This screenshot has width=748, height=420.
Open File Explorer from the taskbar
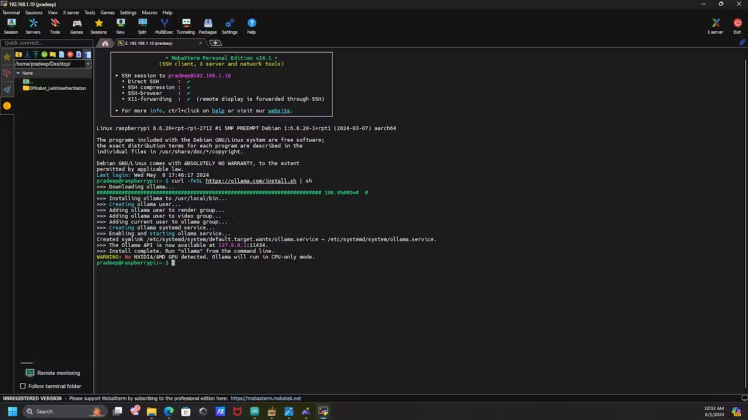(152, 411)
